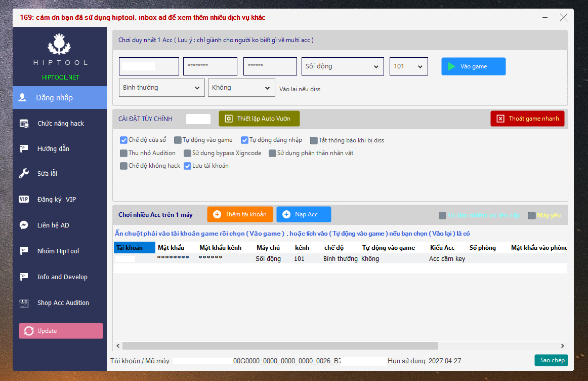Click the password input field at top
This screenshot has height=381, width=588.
click(210, 66)
